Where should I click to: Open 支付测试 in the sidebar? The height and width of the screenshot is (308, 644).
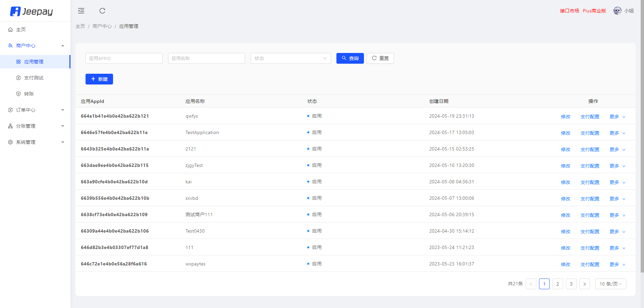pyautogui.click(x=34, y=78)
